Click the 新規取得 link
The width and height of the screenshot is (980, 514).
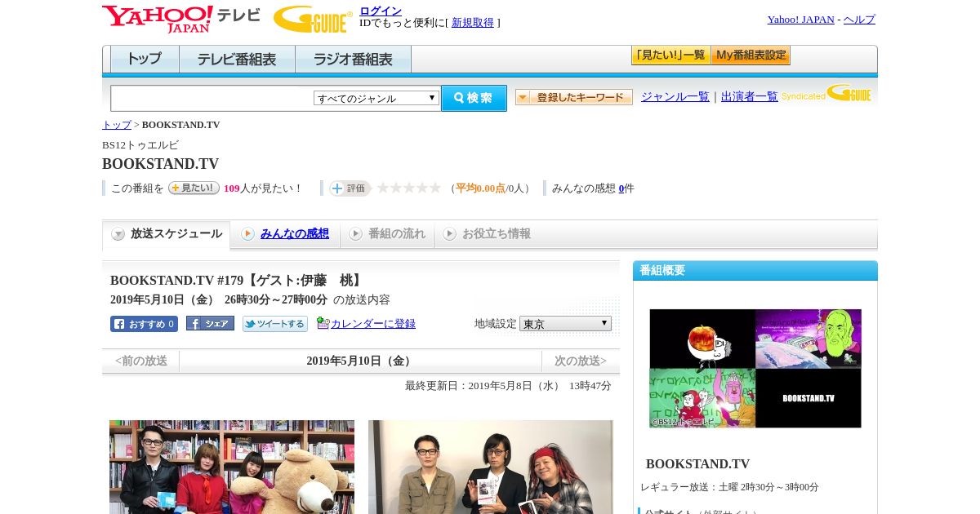473,23
